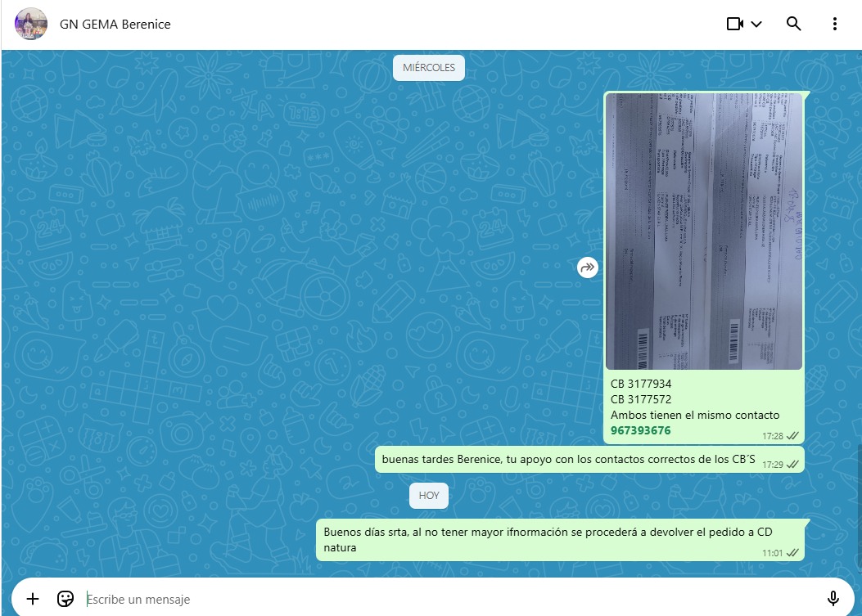The width and height of the screenshot is (862, 616).
Task: Open GN GEMA Berenice contact info
Action: coord(115,24)
